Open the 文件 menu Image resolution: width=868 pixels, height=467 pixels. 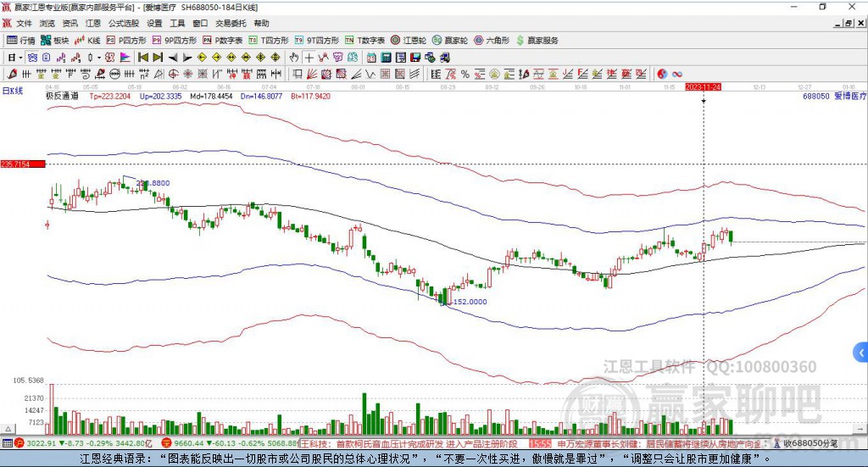coord(24,23)
